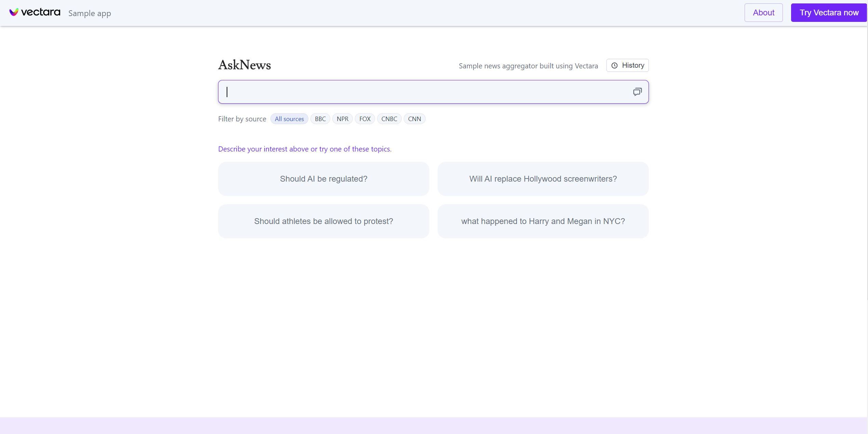Click Try Vectara now button
This screenshot has width=868, height=434.
pyautogui.click(x=829, y=12)
